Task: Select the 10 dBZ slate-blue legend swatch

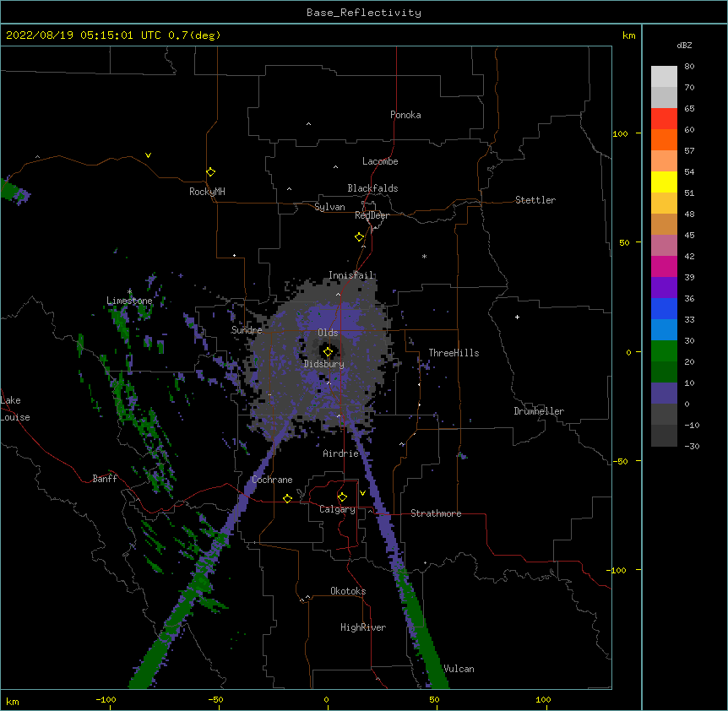Action: pyautogui.click(x=664, y=393)
